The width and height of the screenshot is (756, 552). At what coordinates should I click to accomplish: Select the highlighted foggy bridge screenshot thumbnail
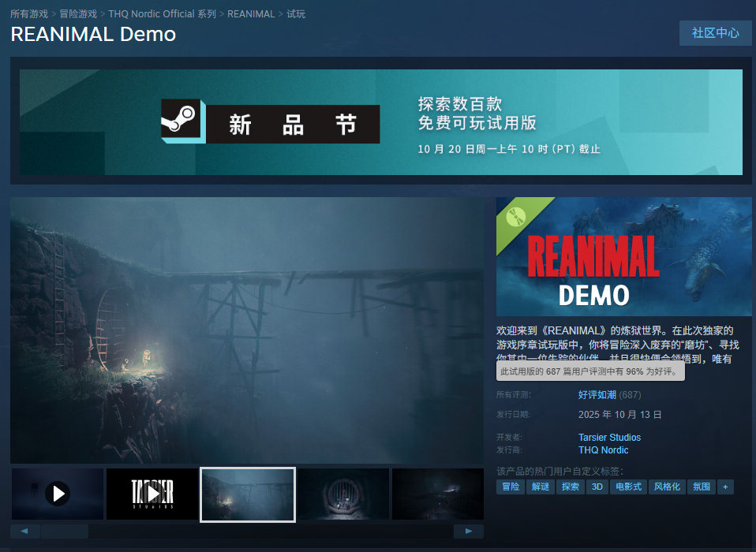[248, 494]
